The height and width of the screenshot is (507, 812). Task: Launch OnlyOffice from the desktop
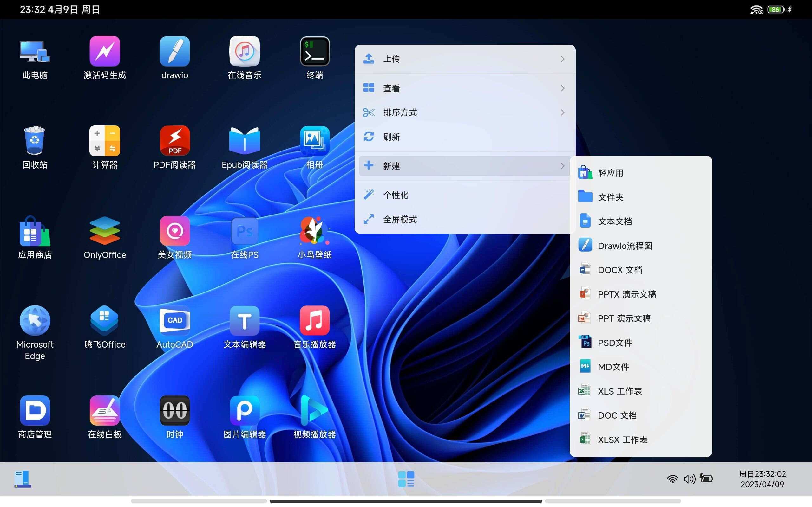pyautogui.click(x=104, y=231)
